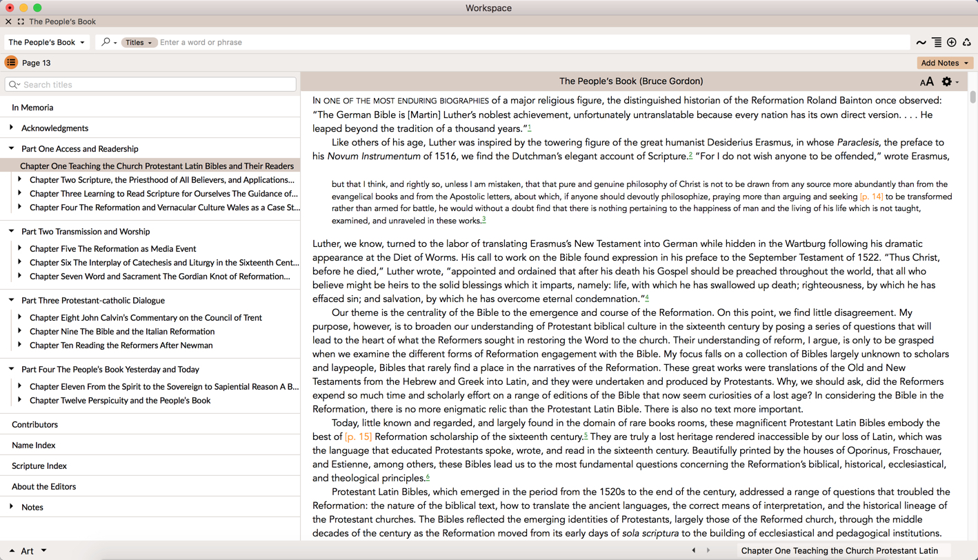Viewport: 978px width, 560px height.
Task: Expand Chapter Two Scripture entry triangle
Action: [x=19, y=179]
